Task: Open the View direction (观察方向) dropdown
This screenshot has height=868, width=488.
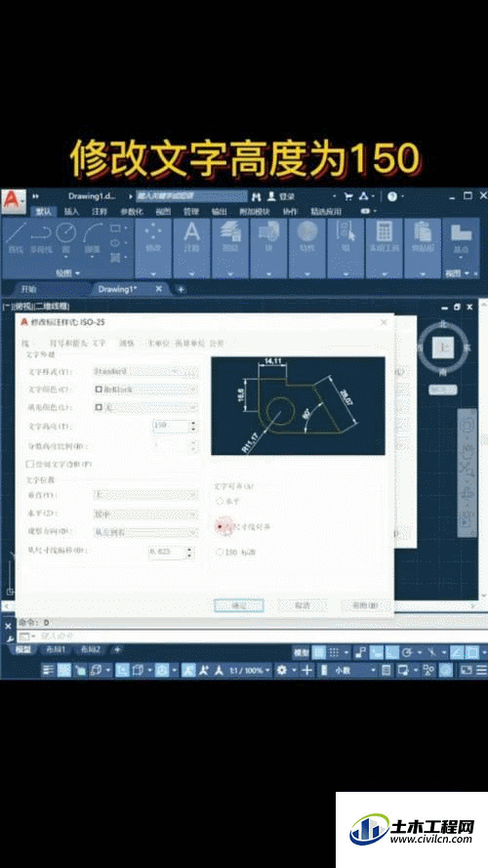Action: (x=145, y=532)
